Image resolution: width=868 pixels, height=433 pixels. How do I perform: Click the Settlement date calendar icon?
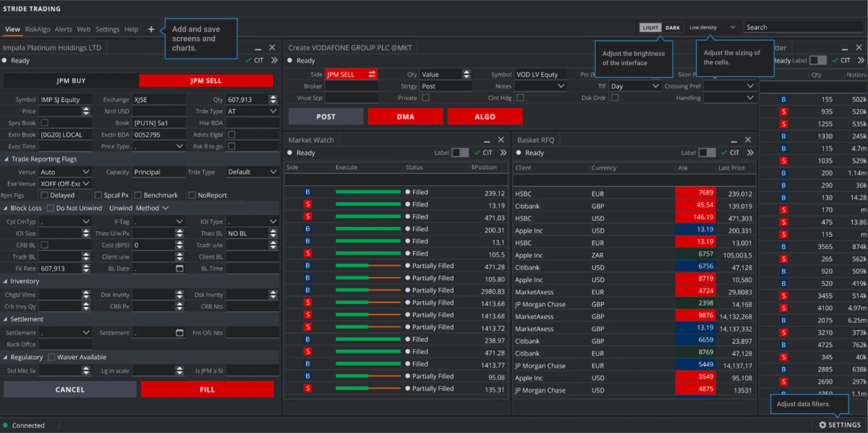tap(179, 332)
